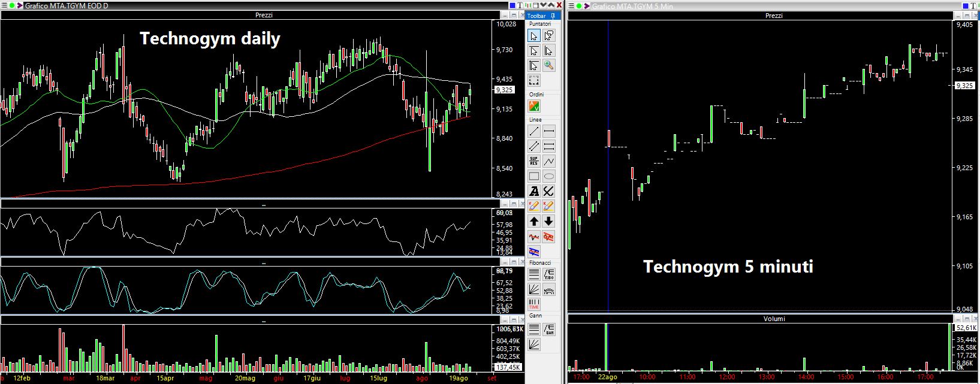
Task: Activate the dashed rectangle selection tool
Action: [534, 80]
